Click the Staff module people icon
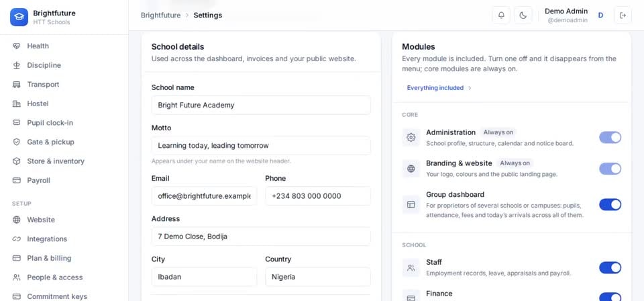Screen dimensions: 644x301 (411, 267)
